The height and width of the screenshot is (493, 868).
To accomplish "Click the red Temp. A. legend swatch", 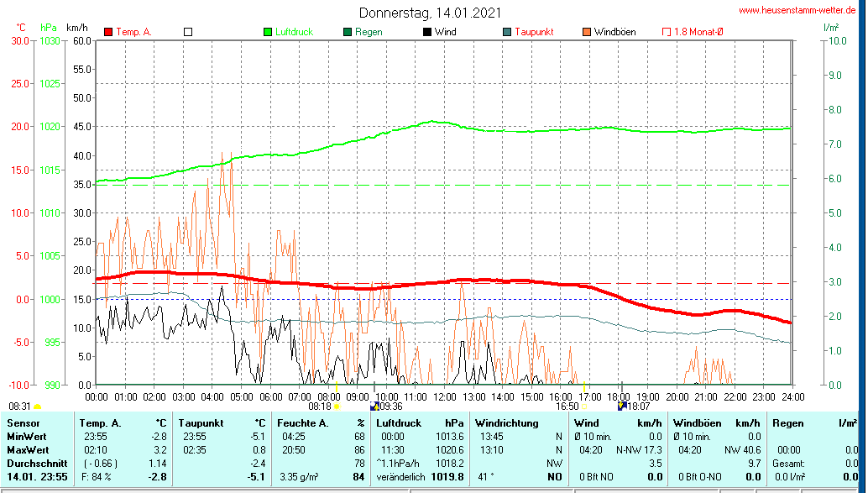I will [x=108, y=32].
